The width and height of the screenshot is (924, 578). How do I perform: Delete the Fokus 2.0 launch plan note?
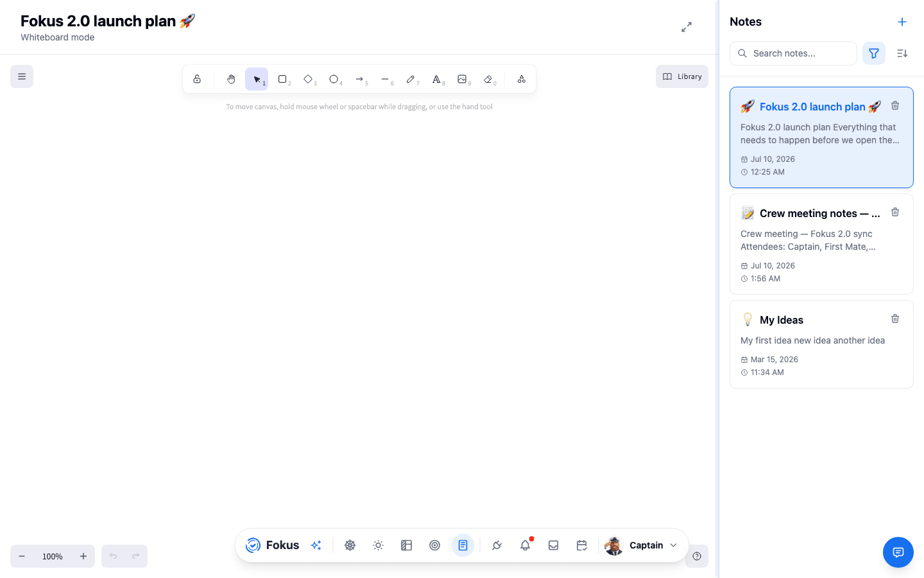895,105
